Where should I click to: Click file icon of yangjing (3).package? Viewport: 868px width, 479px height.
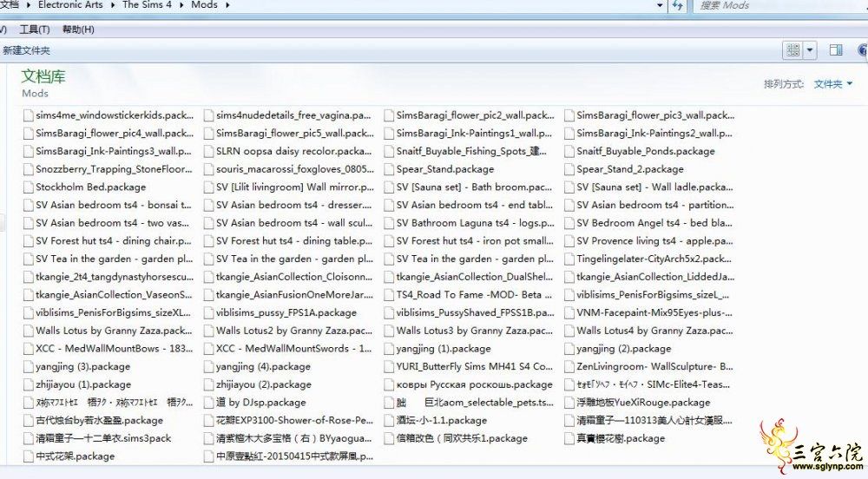pyautogui.click(x=29, y=367)
